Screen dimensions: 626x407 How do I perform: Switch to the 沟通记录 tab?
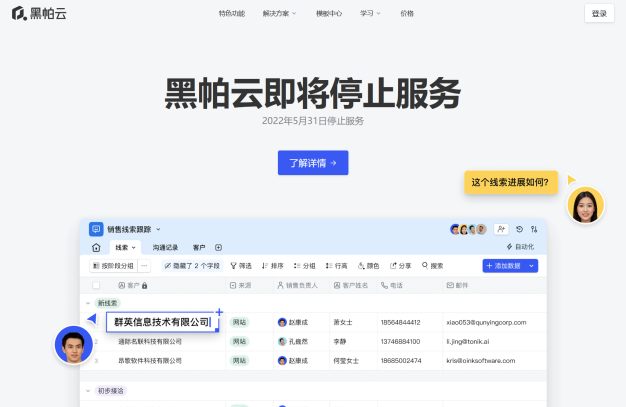point(165,248)
